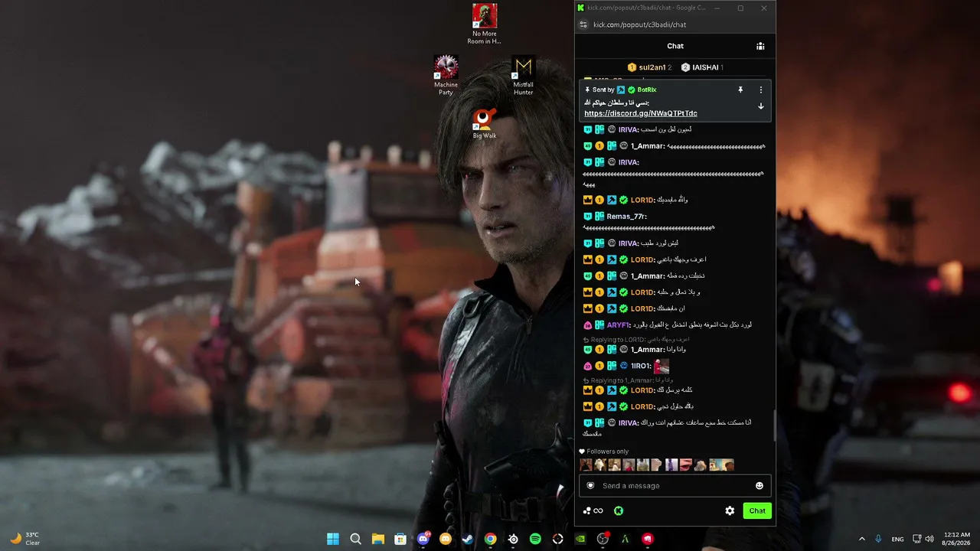
Task: Open the channel points balance icon
Action: coord(593,510)
